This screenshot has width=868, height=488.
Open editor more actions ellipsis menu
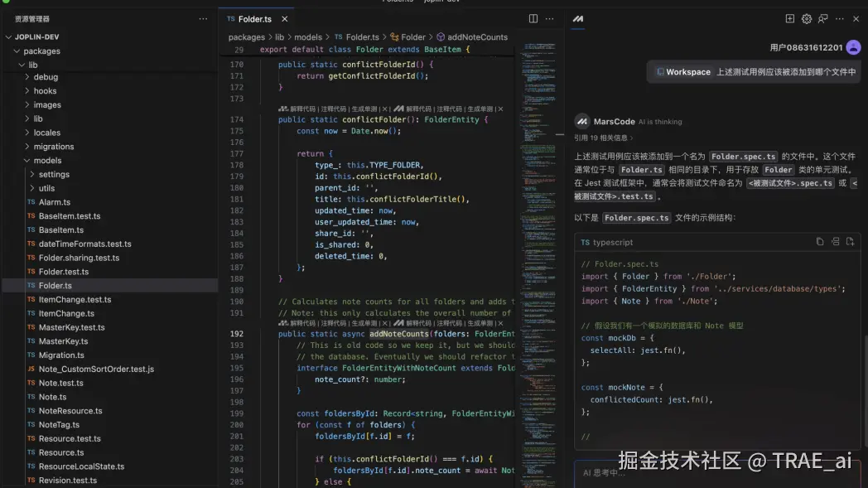tap(549, 19)
